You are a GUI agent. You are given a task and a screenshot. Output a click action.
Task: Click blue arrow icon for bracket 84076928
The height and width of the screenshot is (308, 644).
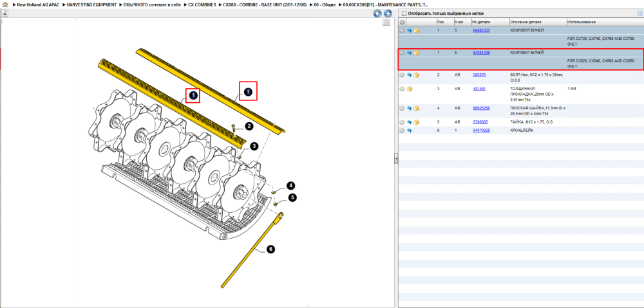pyautogui.click(x=409, y=131)
